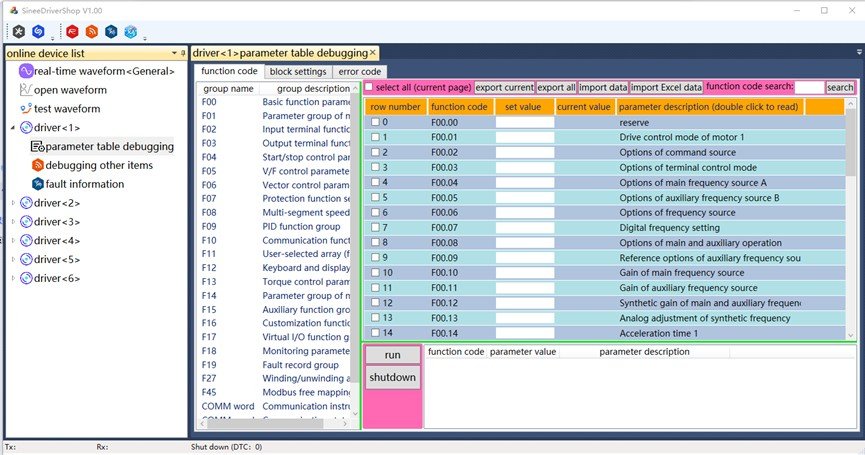Click the first dark hexagon toolbar icon

tap(19, 31)
